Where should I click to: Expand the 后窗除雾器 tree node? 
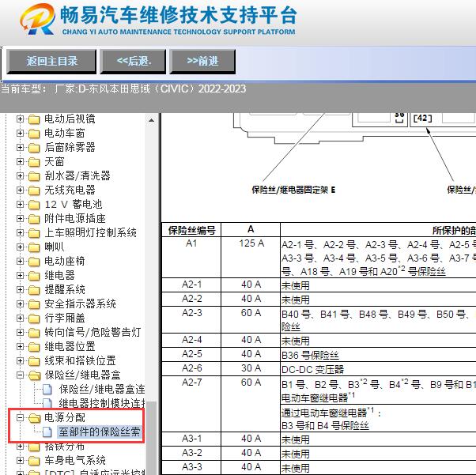[x=20, y=148]
